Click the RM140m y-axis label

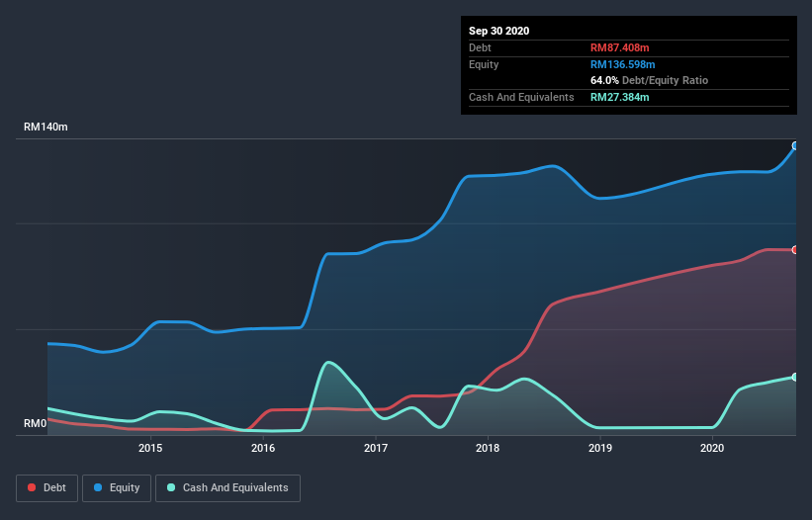point(45,127)
